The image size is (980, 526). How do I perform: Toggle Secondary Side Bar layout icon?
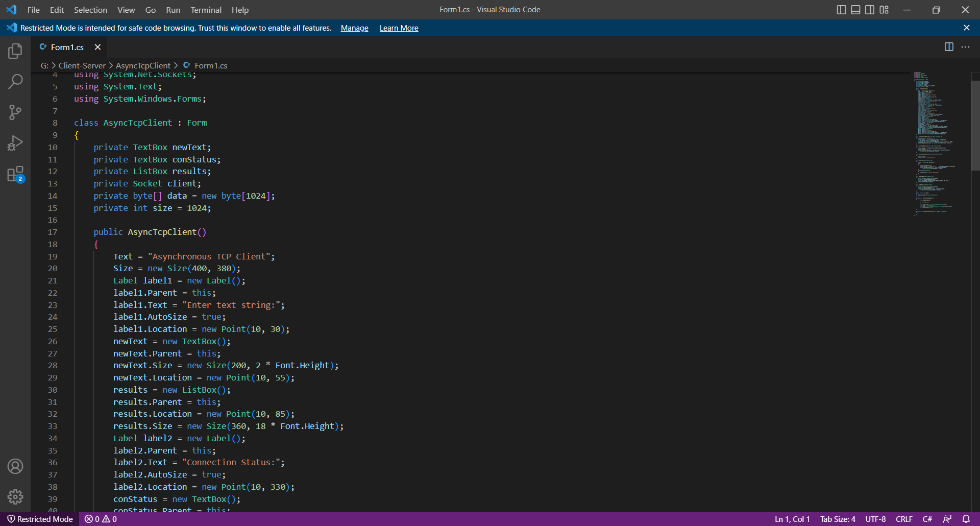(870, 10)
